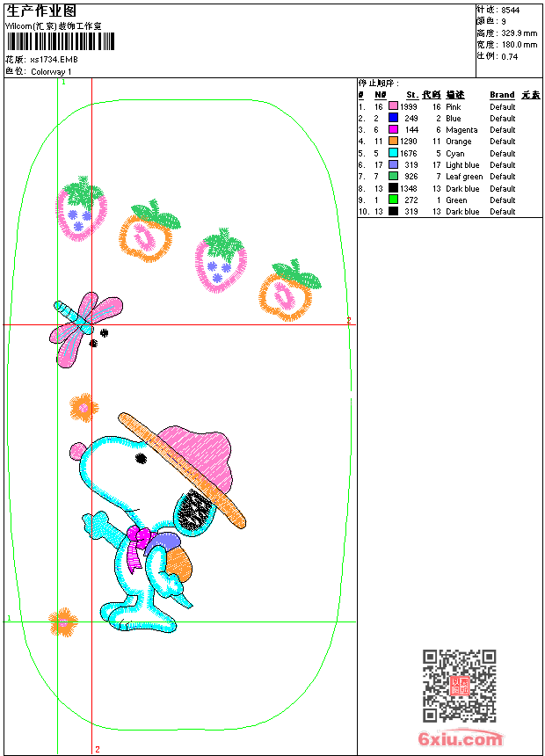Screen dimensions: 545x756
Task: Click stitch count 926 in Leaf green row
Action: pos(411,177)
